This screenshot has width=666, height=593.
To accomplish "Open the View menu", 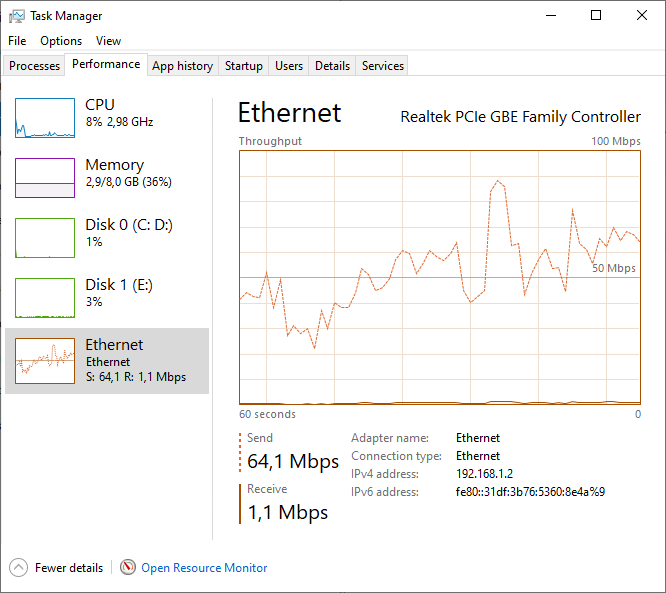I will (108, 41).
